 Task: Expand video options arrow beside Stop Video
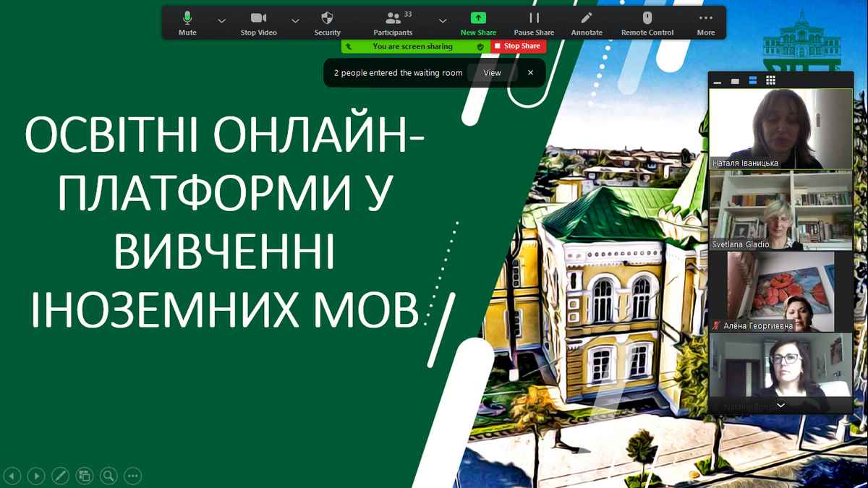295,21
